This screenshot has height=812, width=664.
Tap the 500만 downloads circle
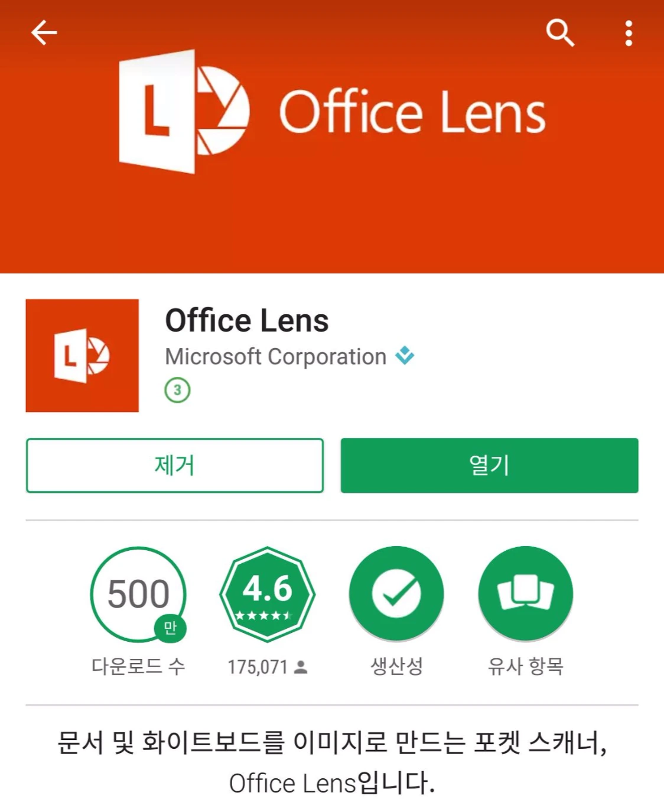(138, 594)
